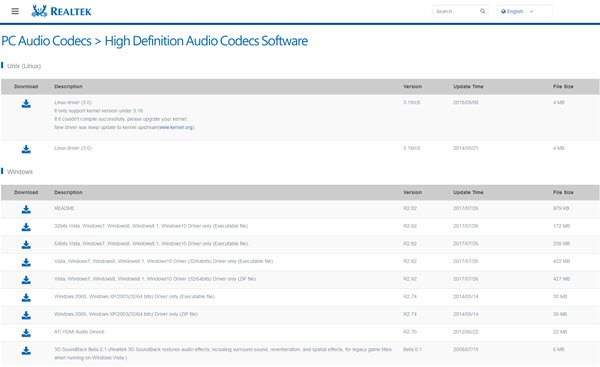Click the 6 MB file size

click(x=559, y=349)
